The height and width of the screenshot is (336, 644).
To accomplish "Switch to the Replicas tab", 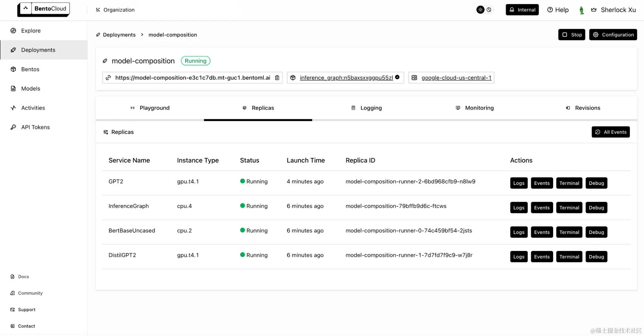I will tap(258, 108).
